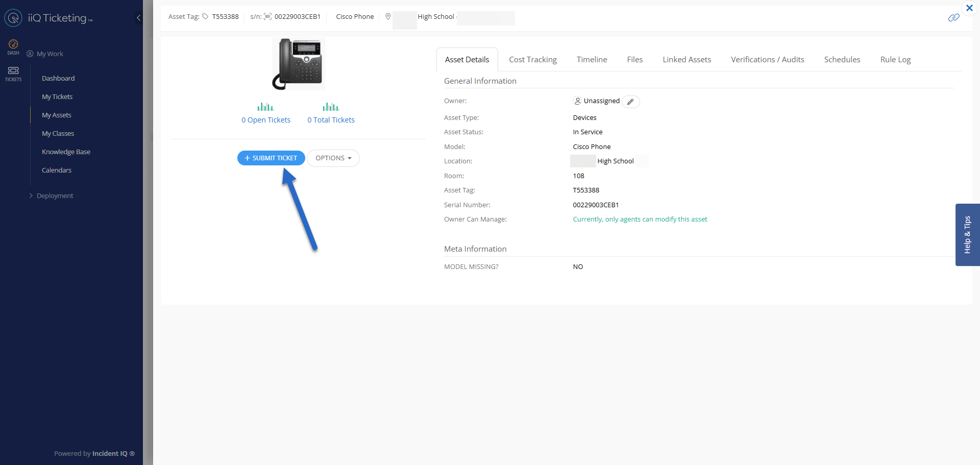Click the pencil icon to edit owner
The height and width of the screenshot is (465, 980).
pyautogui.click(x=630, y=102)
